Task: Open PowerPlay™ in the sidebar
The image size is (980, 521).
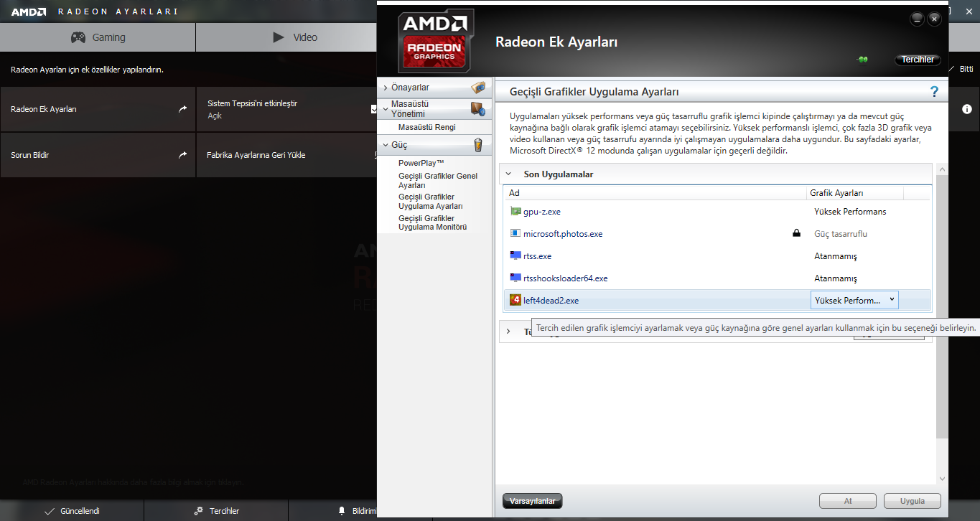Action: pyautogui.click(x=421, y=163)
